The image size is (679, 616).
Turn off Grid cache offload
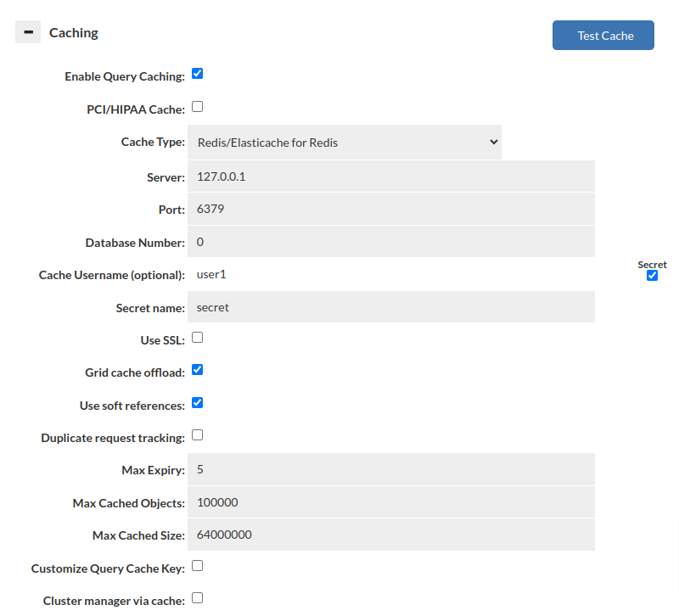pyautogui.click(x=197, y=370)
